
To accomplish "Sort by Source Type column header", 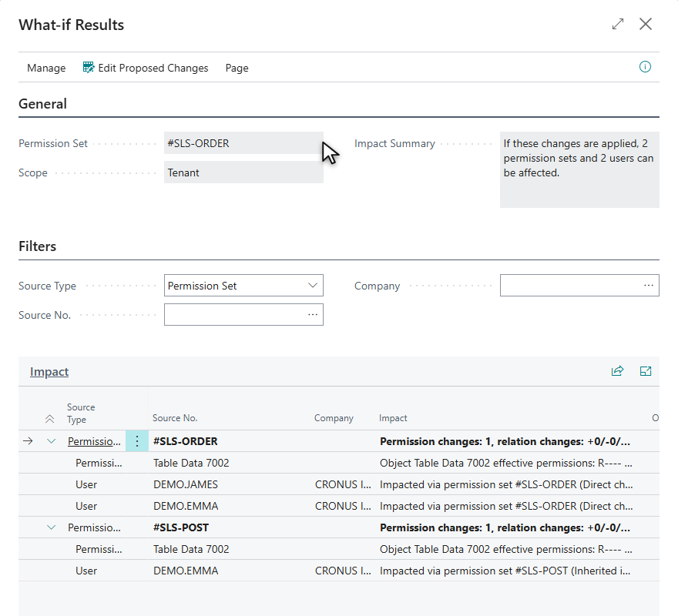I will tap(81, 413).
